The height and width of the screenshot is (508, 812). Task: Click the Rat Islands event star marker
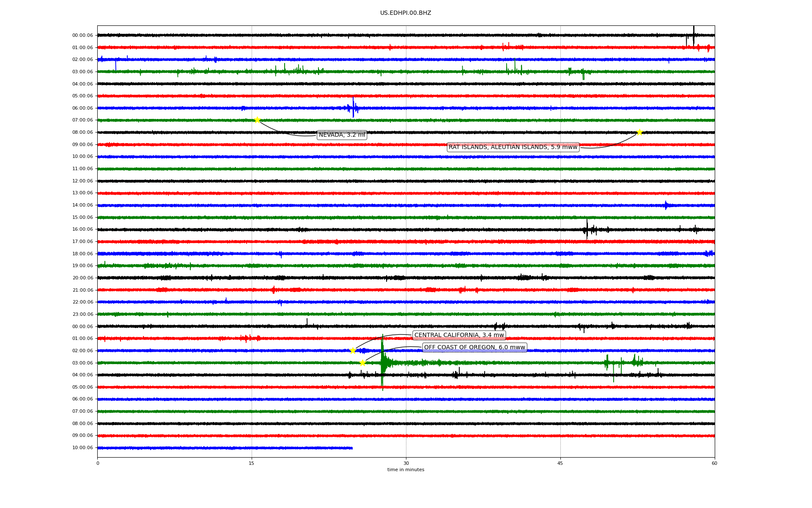639,132
